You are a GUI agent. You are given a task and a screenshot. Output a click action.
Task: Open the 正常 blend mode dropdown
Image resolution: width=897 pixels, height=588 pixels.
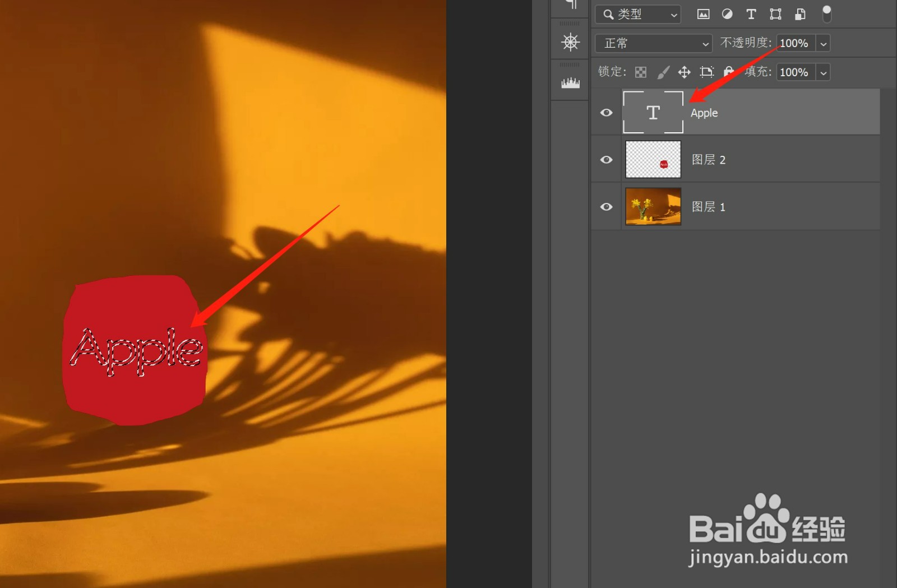[654, 43]
